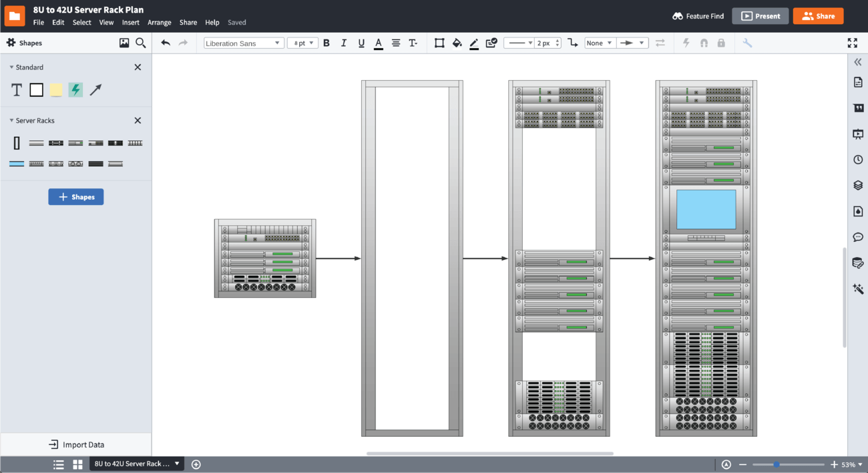This screenshot has height=473, width=868.
Task: Pick the yellow sticky note shape
Action: click(56, 90)
